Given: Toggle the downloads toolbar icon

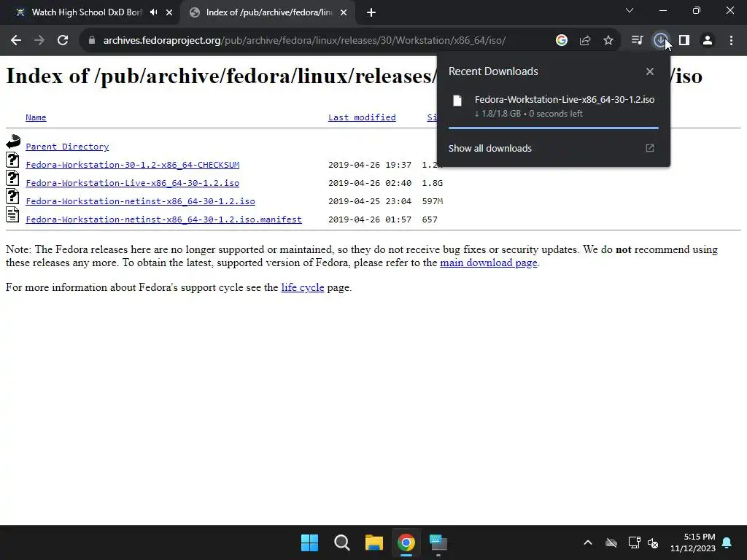Looking at the screenshot, I should (660, 41).
